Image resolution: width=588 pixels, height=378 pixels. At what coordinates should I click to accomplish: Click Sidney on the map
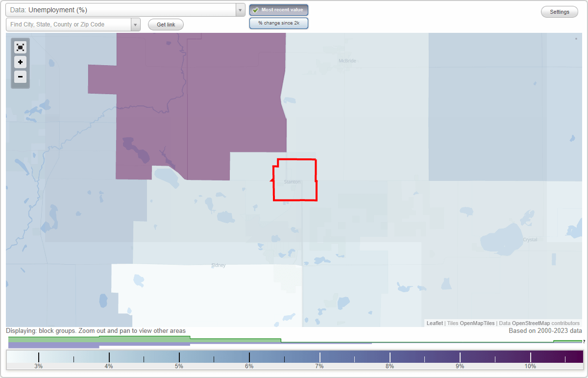[x=218, y=265]
